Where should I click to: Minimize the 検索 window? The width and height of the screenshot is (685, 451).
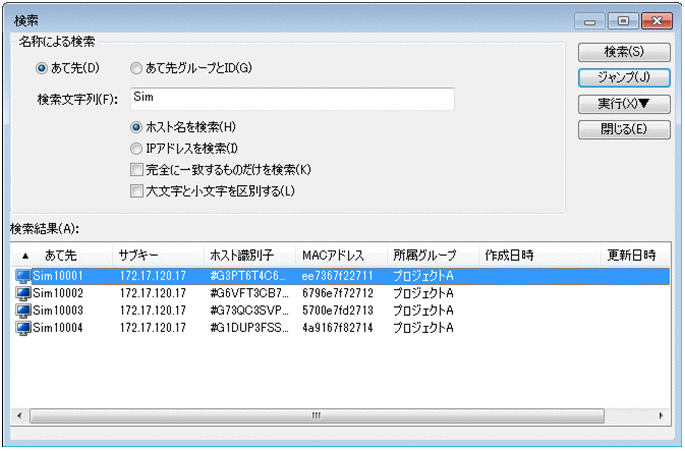pos(590,21)
